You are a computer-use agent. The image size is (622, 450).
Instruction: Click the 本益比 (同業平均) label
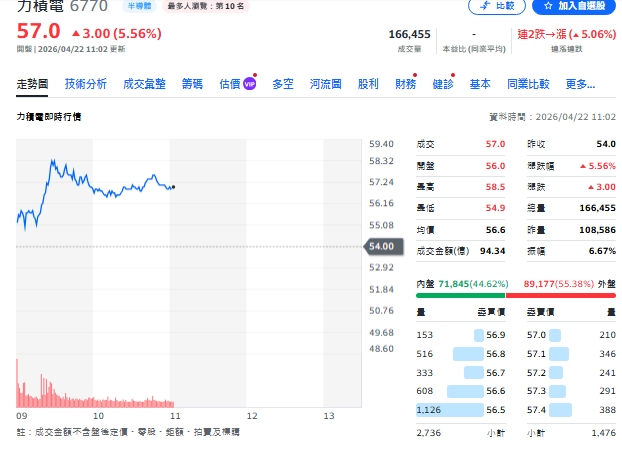[474, 49]
